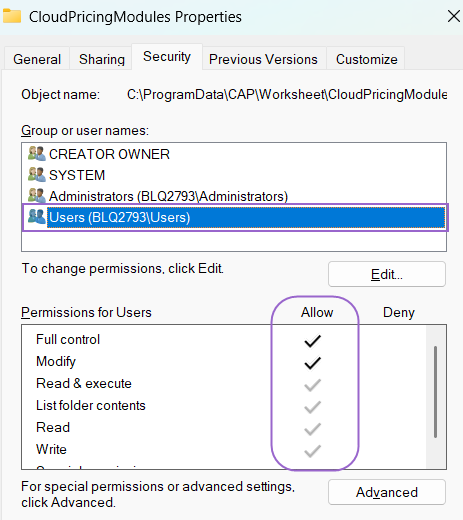The image size is (463, 520).
Task: Click the Write Allow checkmark
Action: pos(312,451)
